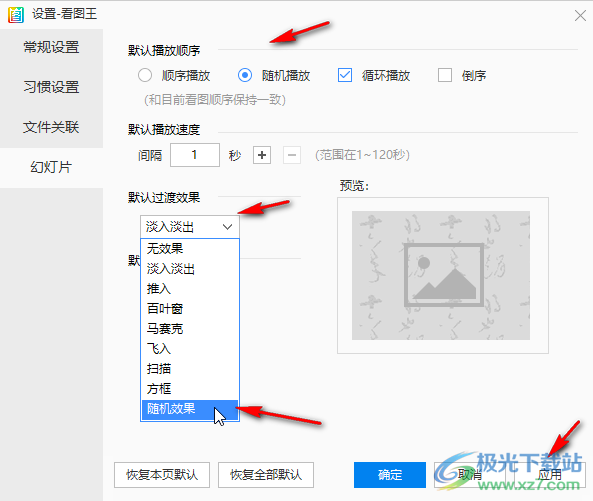Choose 无效果 in the effect list
Image resolution: width=593 pixels, height=501 pixels.
tap(190, 248)
